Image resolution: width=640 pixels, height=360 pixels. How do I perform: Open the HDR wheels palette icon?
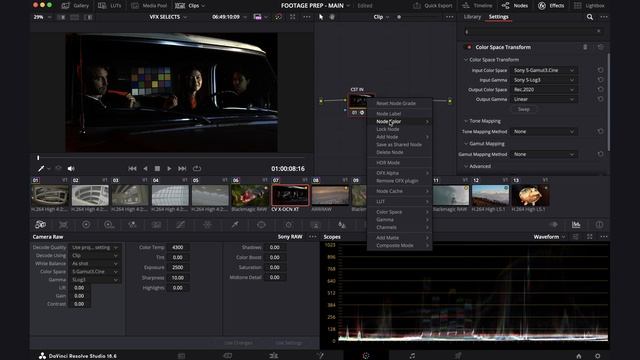pos(109,224)
